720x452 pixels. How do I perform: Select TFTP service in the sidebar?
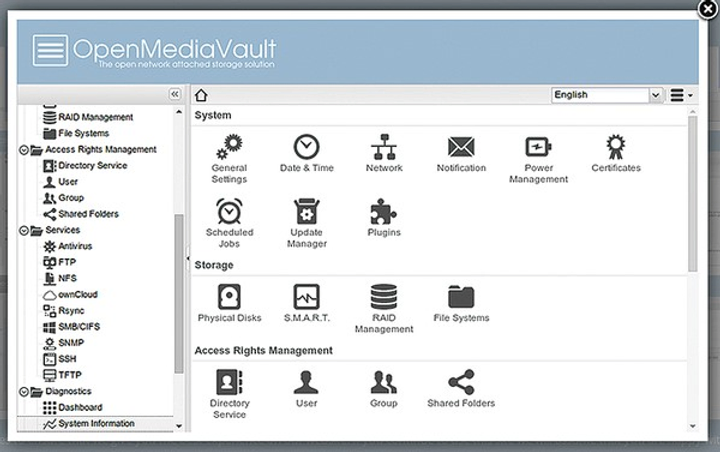[62, 375]
